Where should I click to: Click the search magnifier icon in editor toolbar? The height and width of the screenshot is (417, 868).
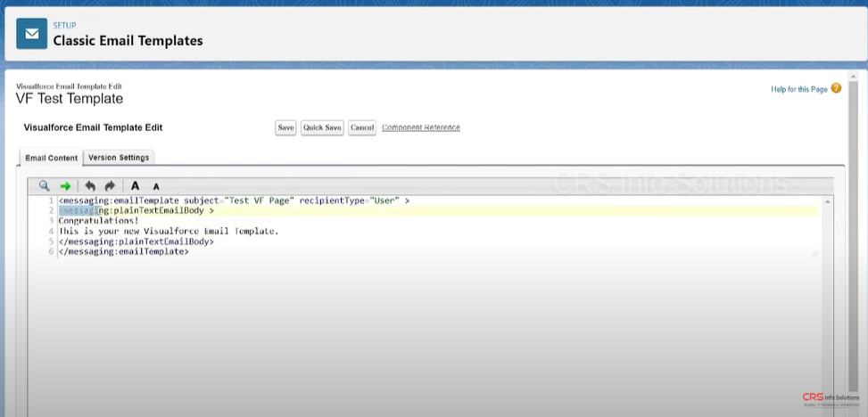44,185
